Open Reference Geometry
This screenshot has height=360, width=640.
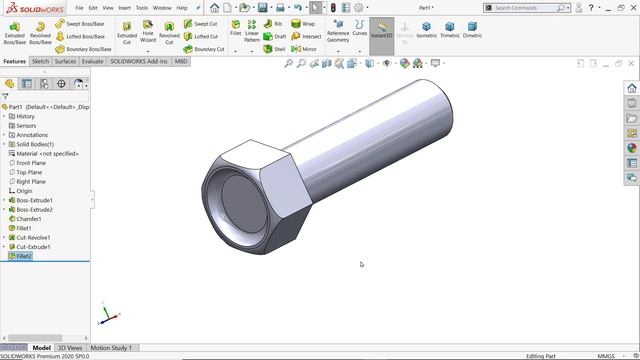[x=338, y=31]
